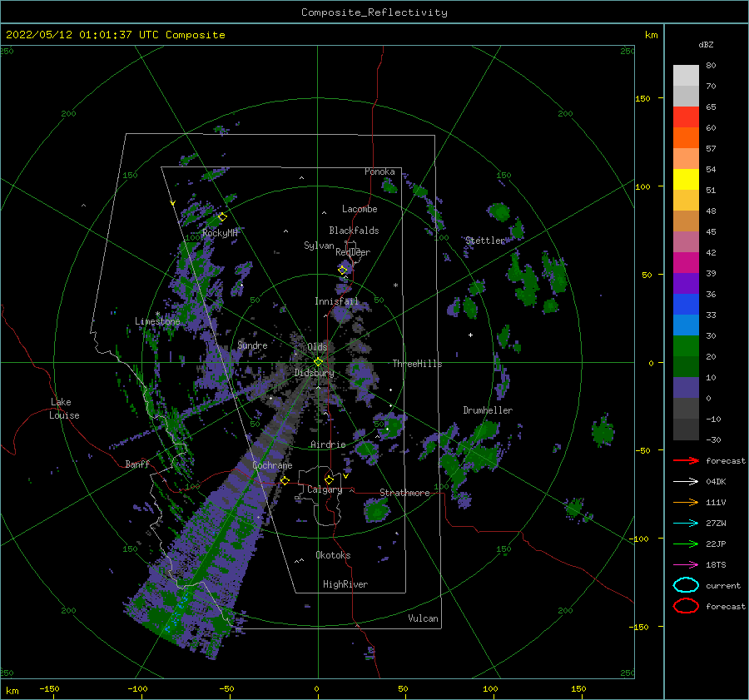Click the Airdrie city label

[x=328, y=444]
